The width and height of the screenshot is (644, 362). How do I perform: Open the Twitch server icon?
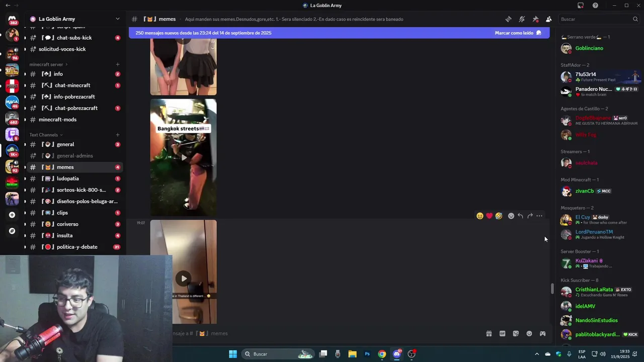tap(12, 134)
